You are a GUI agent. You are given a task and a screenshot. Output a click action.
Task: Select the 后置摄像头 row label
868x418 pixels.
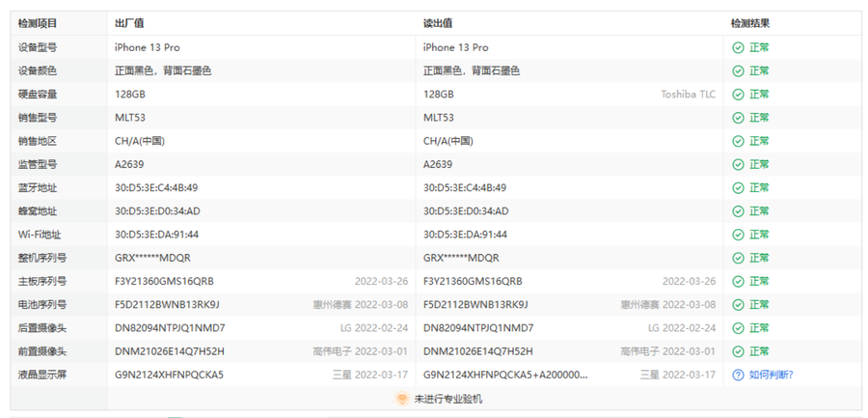[42, 328]
